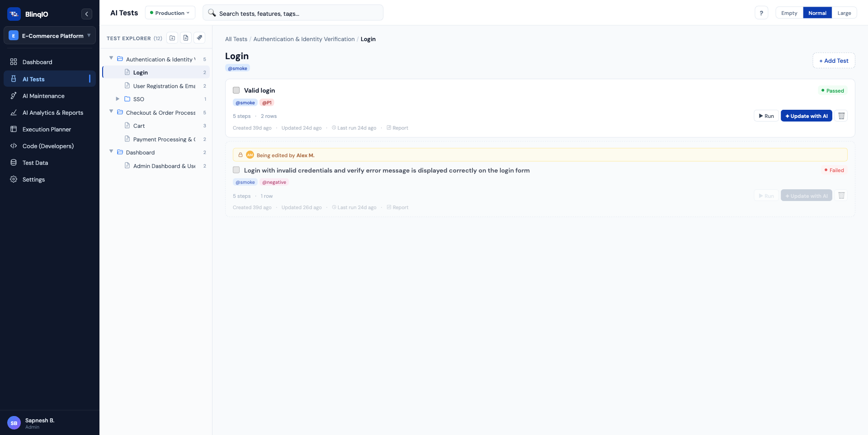Open Code (Developers) section

point(48,146)
